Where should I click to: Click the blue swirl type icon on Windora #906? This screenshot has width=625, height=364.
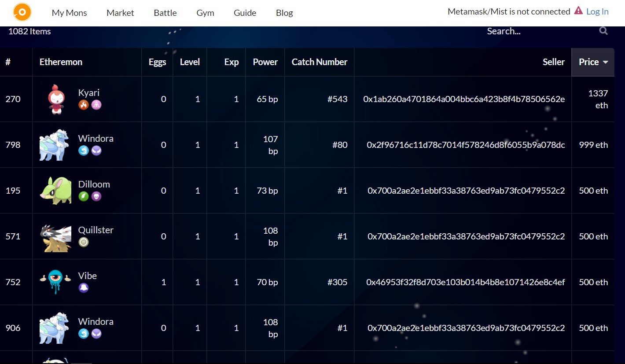[x=84, y=334]
